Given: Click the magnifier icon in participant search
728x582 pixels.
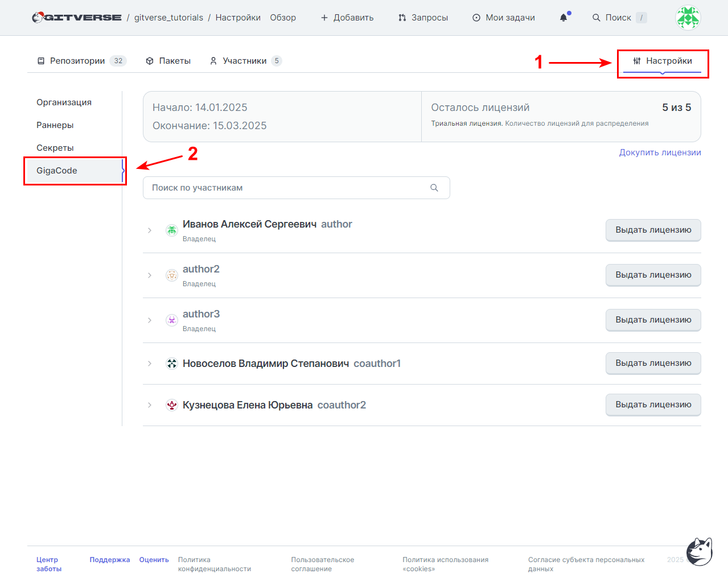Looking at the screenshot, I should click(x=434, y=188).
